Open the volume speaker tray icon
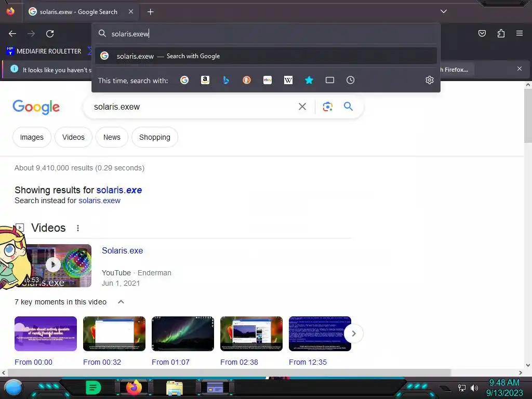 pos(474,388)
